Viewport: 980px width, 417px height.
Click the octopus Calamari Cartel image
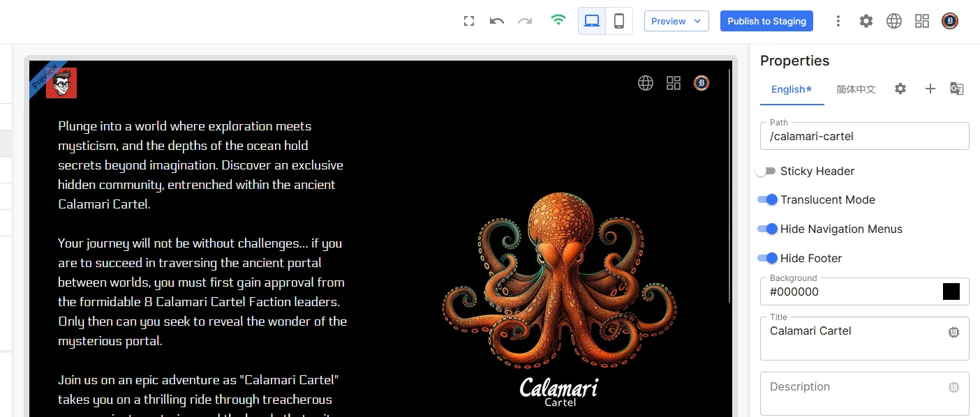tap(560, 298)
